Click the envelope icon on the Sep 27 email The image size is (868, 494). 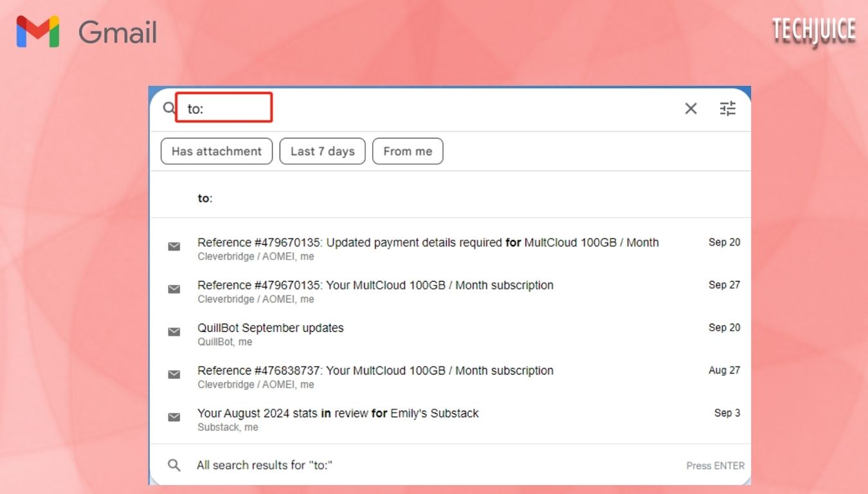pos(174,288)
